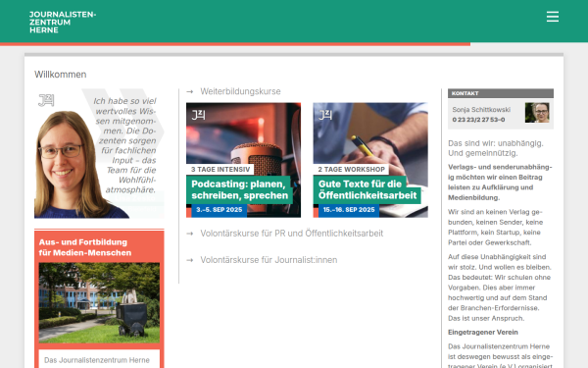Click the JZ logo on the podcasting card

pyautogui.click(x=198, y=115)
